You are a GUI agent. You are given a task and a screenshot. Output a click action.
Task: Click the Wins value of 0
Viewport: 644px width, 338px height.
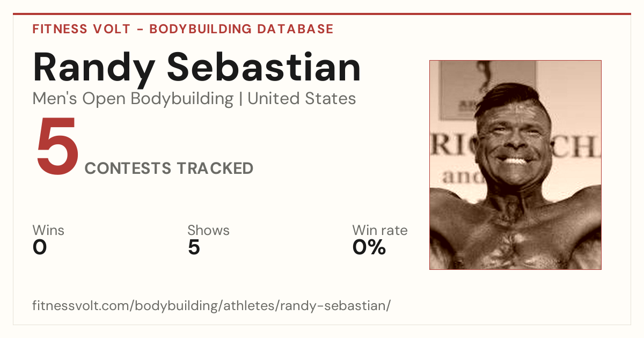click(40, 247)
